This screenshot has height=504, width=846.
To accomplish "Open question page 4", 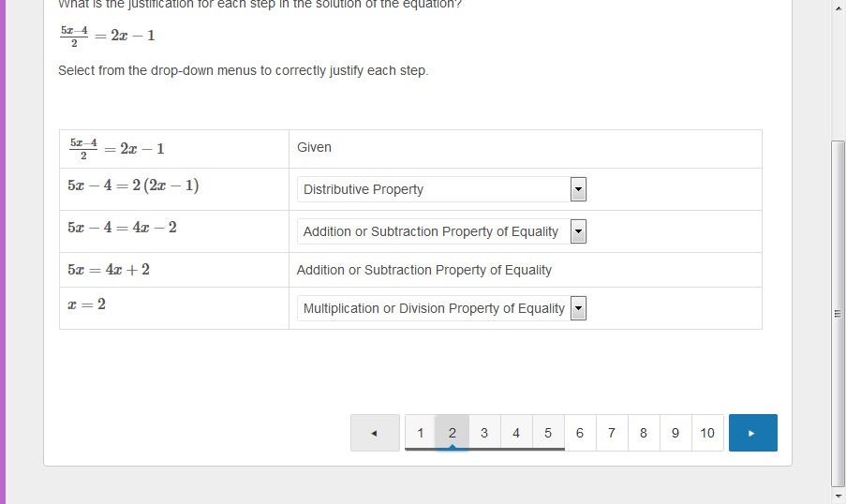I will point(516,433).
